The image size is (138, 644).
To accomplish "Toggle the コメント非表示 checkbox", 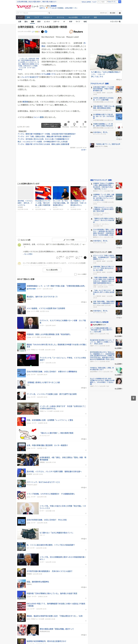I will point(75,274).
